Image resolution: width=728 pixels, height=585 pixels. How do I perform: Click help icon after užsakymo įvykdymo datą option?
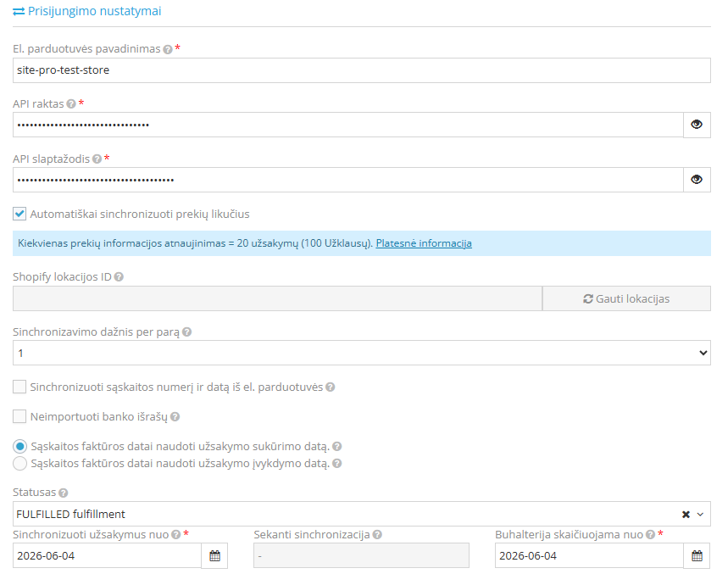337,464
